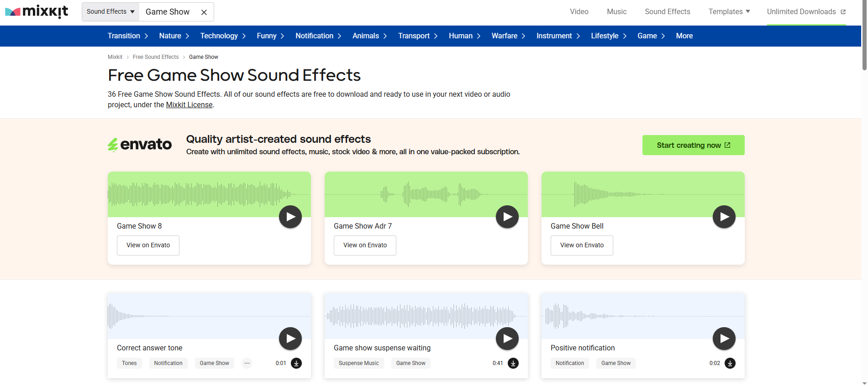Click the Mixkit logo
868x386 pixels.
37,11
